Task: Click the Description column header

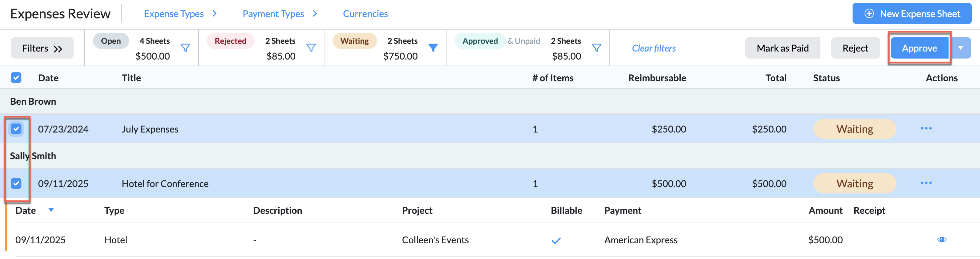Action: click(x=277, y=210)
